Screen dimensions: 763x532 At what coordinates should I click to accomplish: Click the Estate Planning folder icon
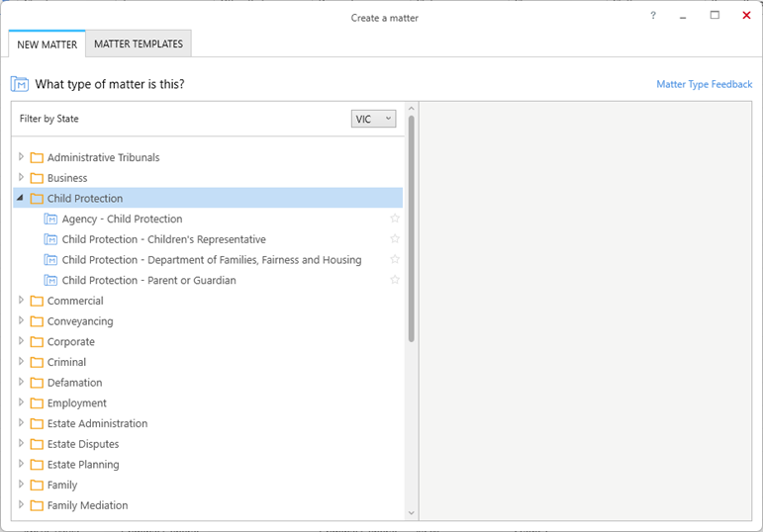coord(37,465)
